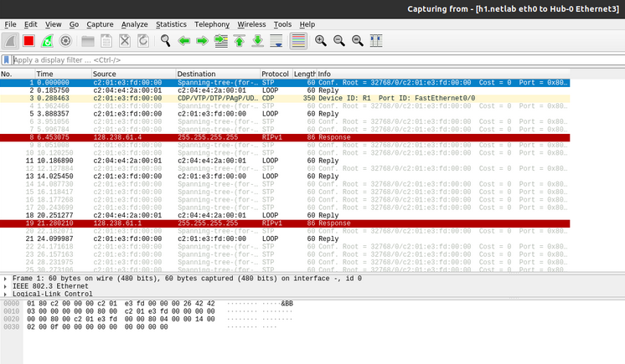The image size is (625, 364).
Task: Click the open capture file folder icon
Action: pyautogui.click(x=88, y=41)
